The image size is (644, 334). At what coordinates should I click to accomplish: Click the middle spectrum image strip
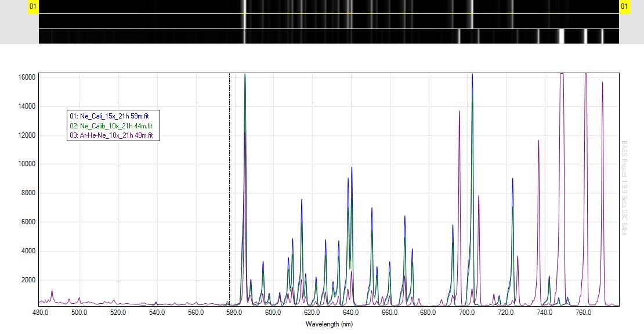coord(328,21)
